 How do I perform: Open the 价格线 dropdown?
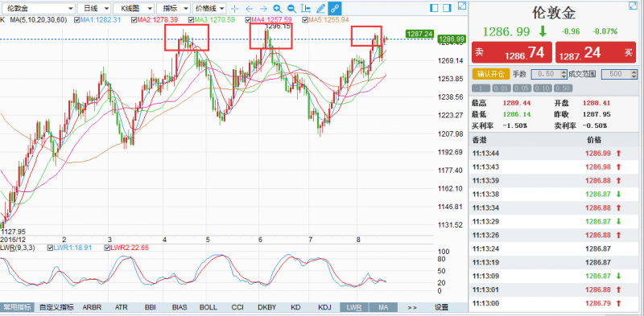coord(209,8)
